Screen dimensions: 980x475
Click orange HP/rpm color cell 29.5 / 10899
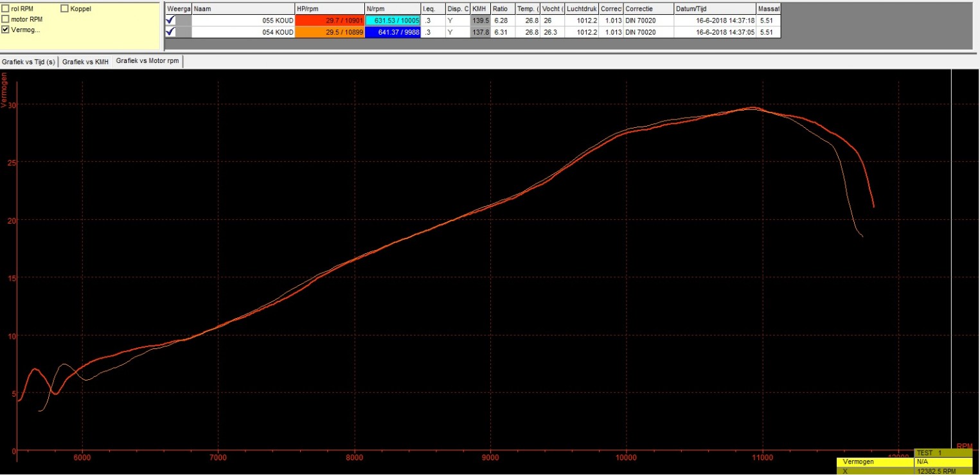pyautogui.click(x=330, y=31)
